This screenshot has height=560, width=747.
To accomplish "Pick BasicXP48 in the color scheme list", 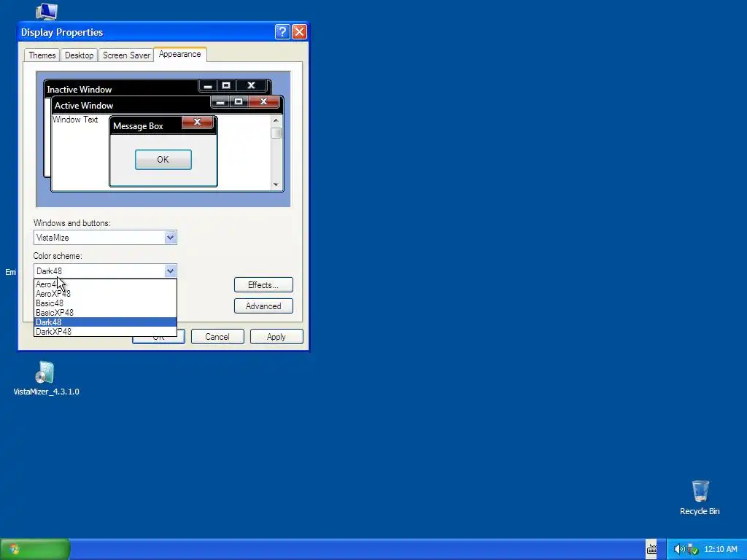I will click(105, 313).
